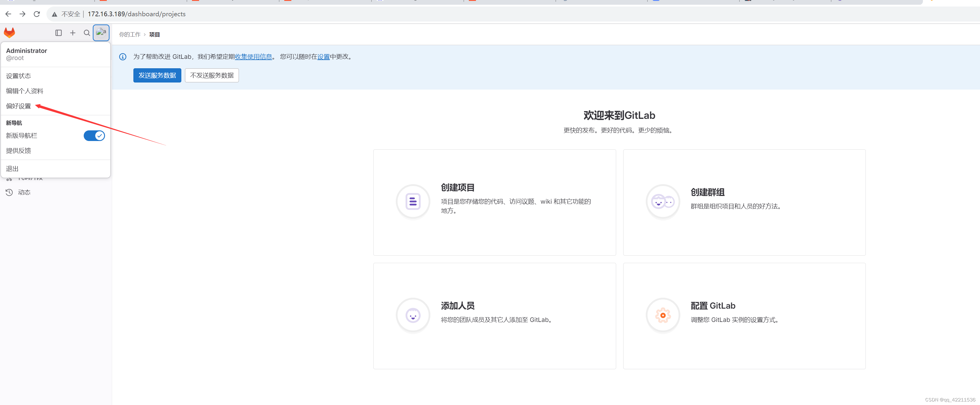The height and width of the screenshot is (405, 980).
Task: Click the plus icon to create new item
Action: 72,33
